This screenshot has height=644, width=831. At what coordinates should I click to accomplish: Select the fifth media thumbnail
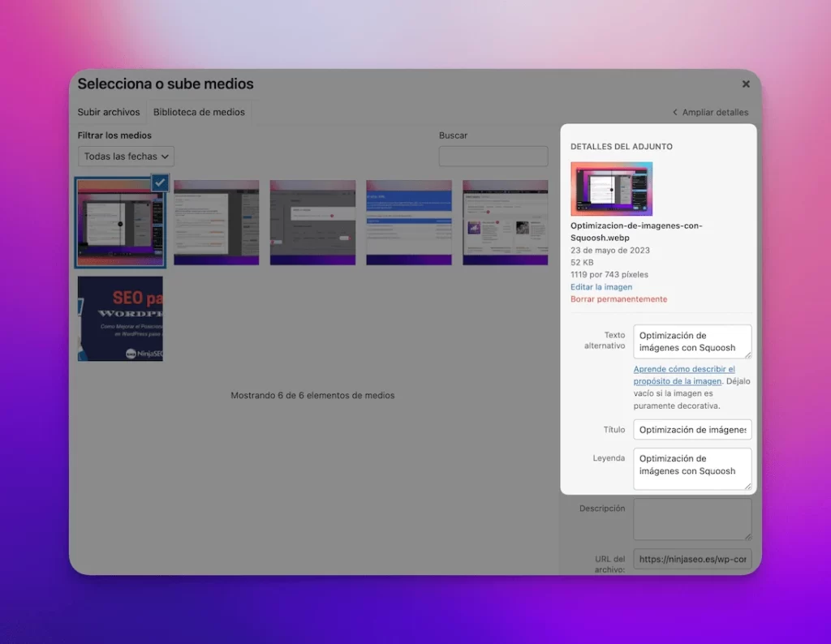(505, 222)
